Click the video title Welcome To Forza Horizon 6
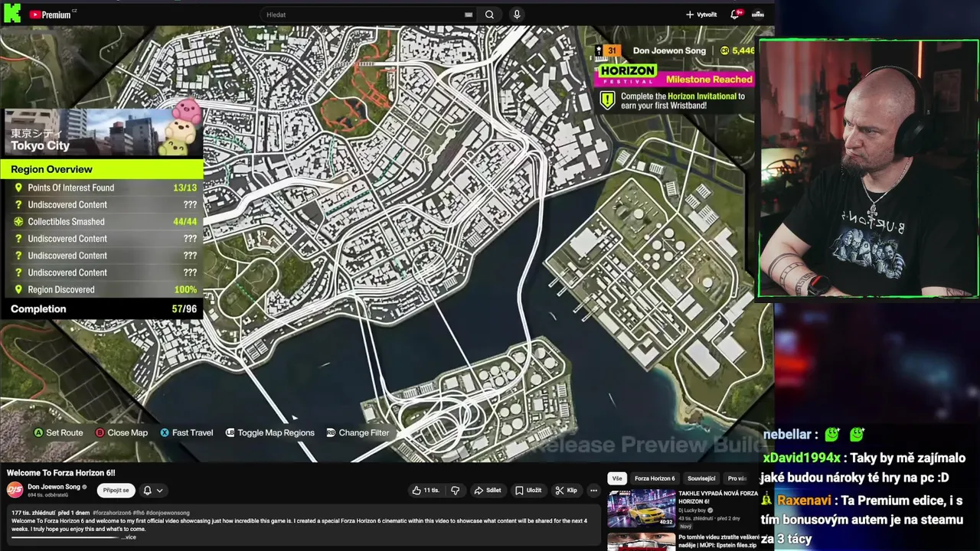The height and width of the screenshot is (551, 980). 61,473
